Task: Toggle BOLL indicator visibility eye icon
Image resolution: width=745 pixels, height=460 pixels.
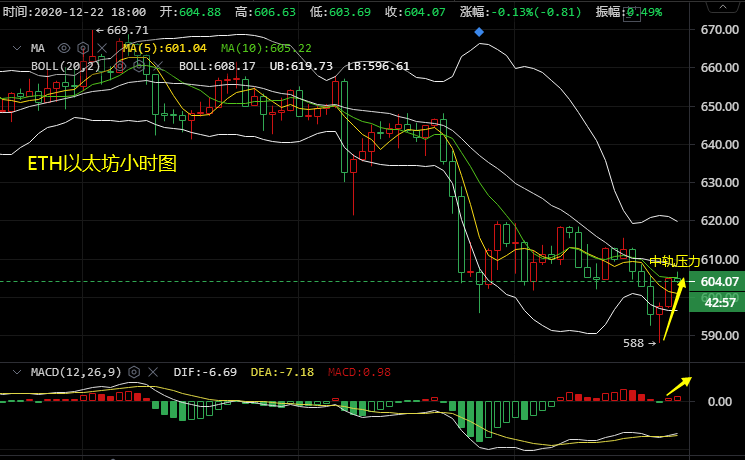Action: click(x=118, y=66)
